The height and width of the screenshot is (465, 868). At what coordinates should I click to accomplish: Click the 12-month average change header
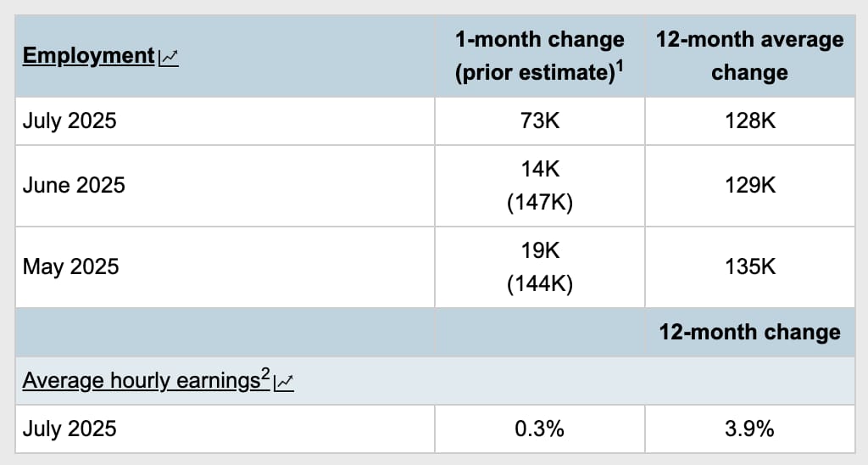coord(749,56)
